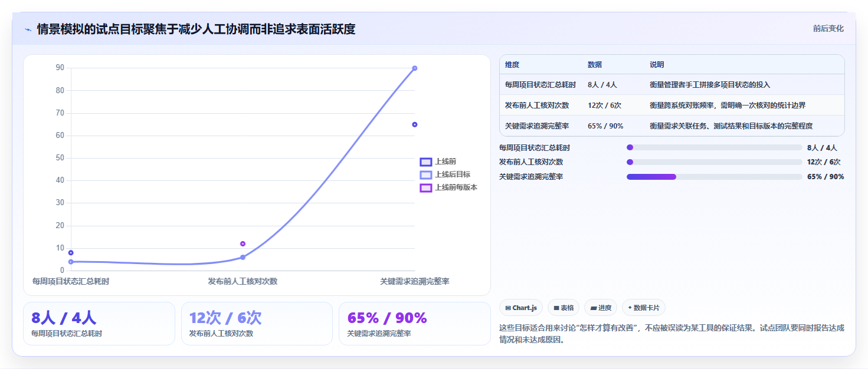Click x-axis label 关键需求追溯完整率

415,282
